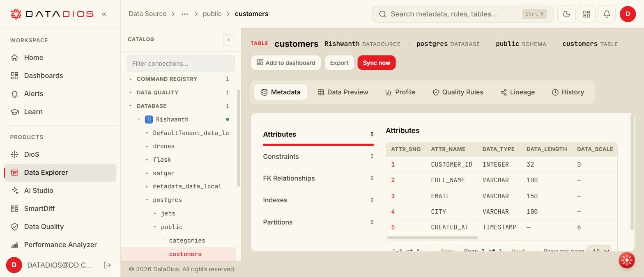Viewport: 644px width, 277px height.
Task: Switch to the History tab
Action: click(x=568, y=92)
